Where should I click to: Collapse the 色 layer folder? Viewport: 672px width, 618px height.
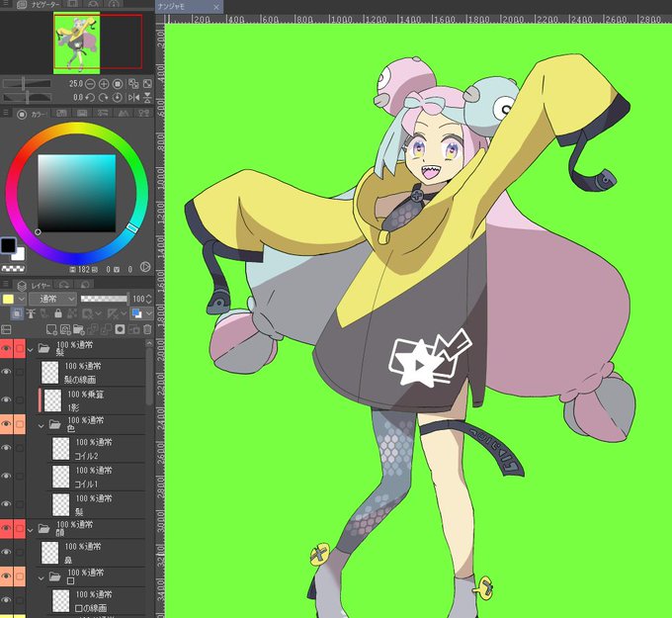point(42,426)
